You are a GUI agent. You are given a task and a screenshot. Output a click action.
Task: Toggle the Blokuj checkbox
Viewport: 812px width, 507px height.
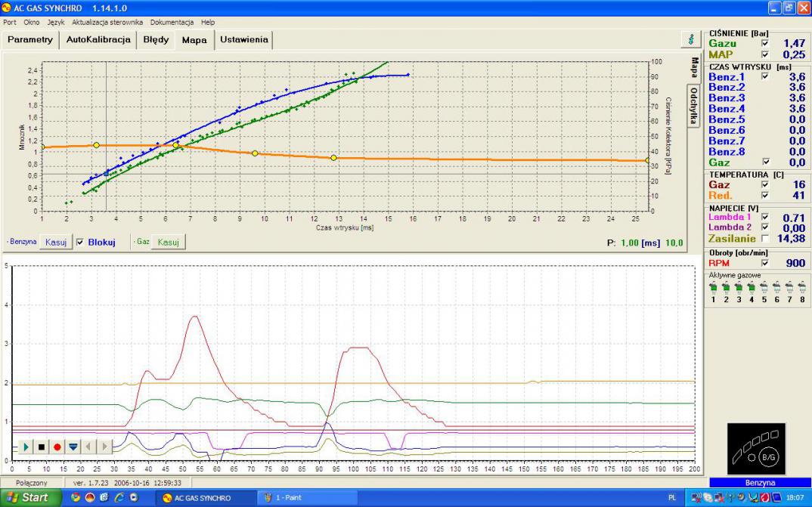pyautogui.click(x=80, y=243)
